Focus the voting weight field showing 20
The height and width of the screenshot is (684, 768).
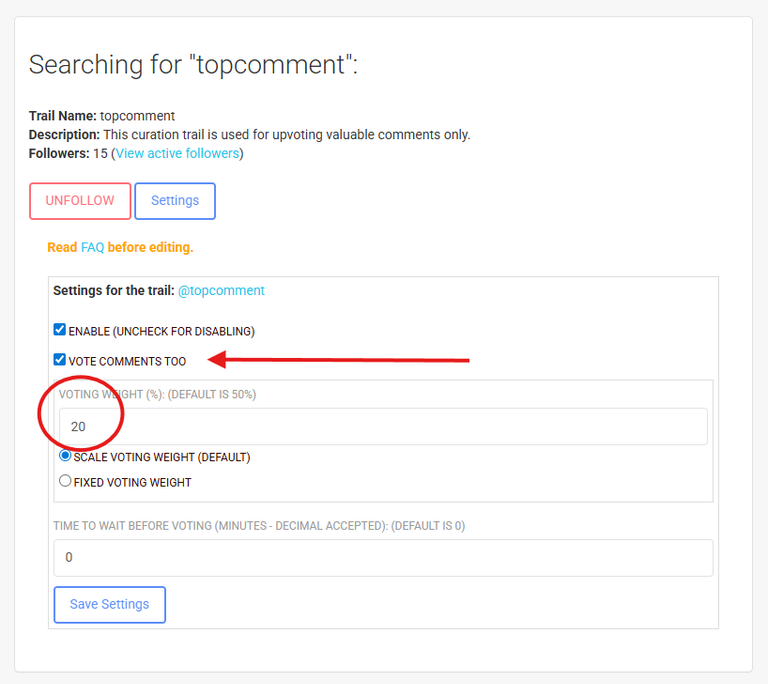(383, 426)
